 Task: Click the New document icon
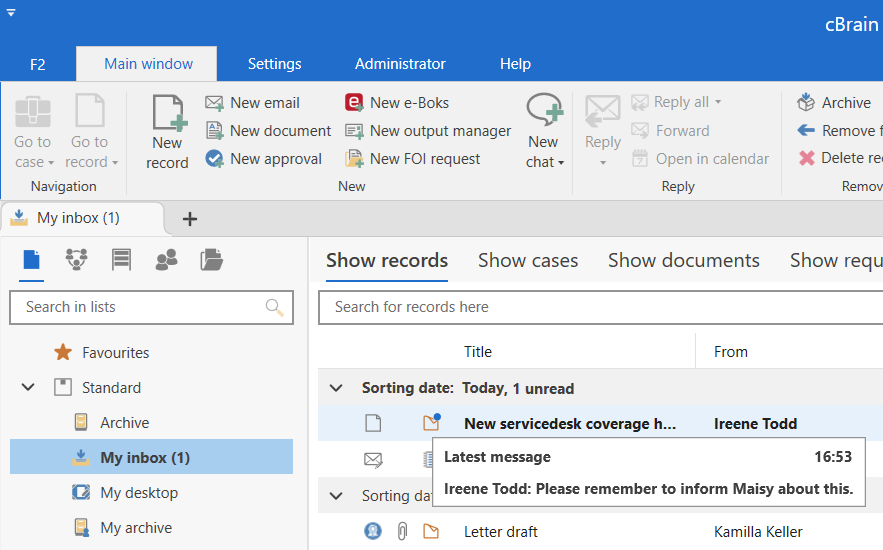click(215, 131)
